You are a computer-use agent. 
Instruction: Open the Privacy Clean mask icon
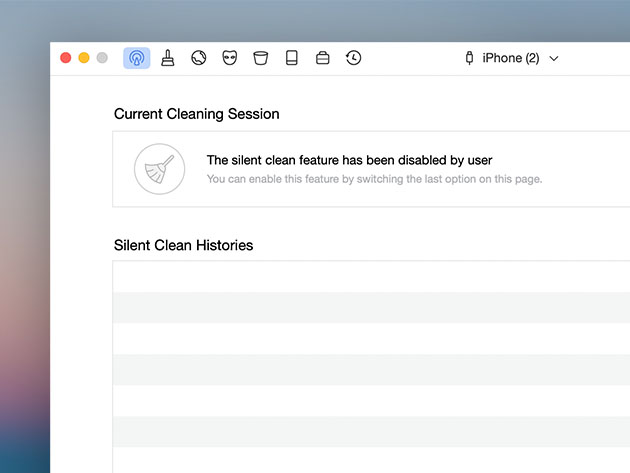(x=229, y=58)
